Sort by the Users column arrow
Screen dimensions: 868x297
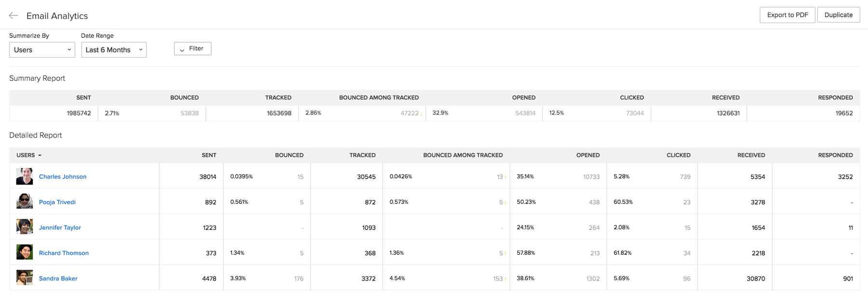[40, 156]
